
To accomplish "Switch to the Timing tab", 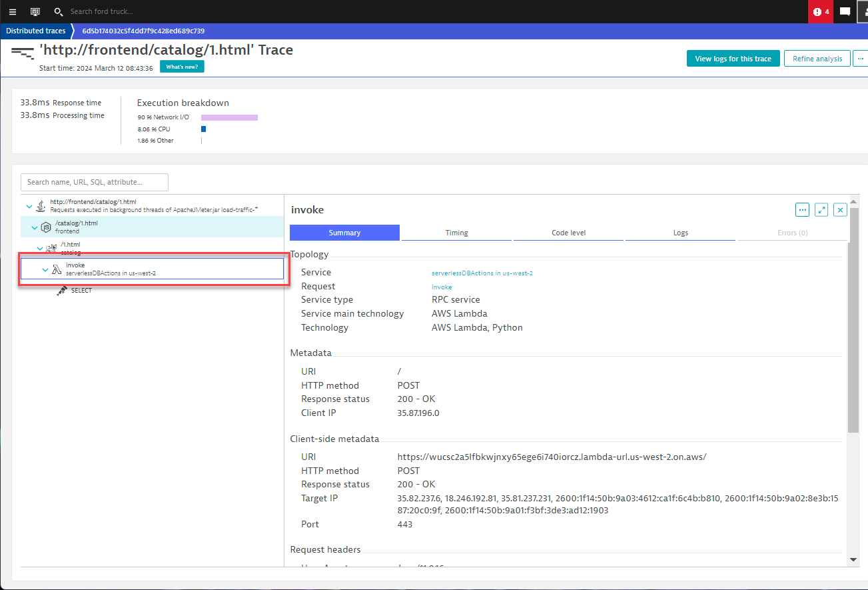I will (456, 233).
